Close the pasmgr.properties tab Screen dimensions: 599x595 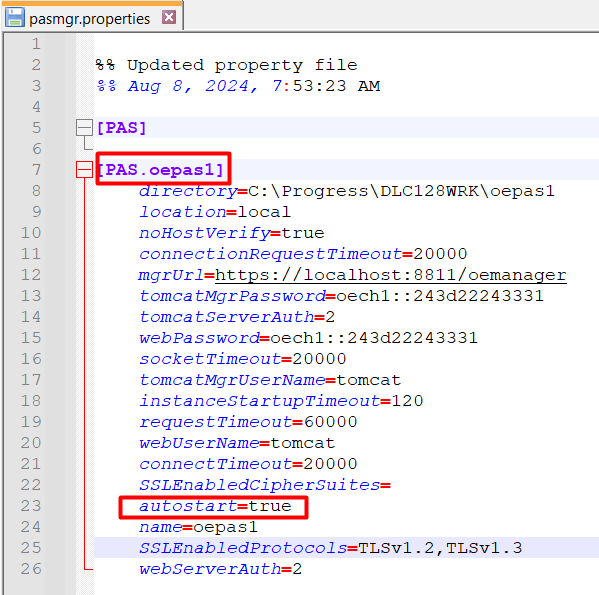point(169,17)
